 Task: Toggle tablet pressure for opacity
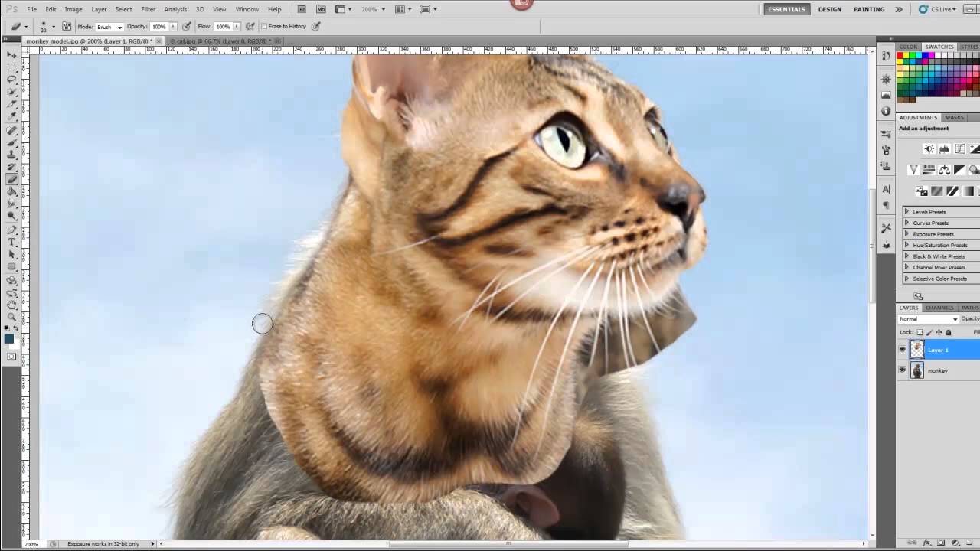(x=186, y=26)
